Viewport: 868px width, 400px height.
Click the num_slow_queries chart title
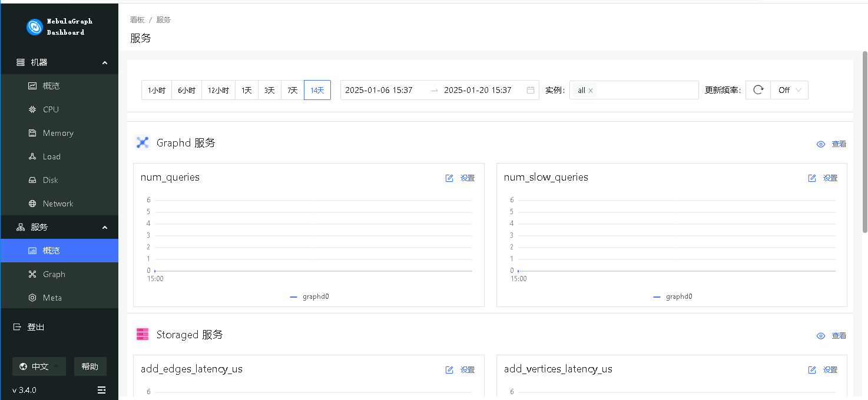point(546,177)
